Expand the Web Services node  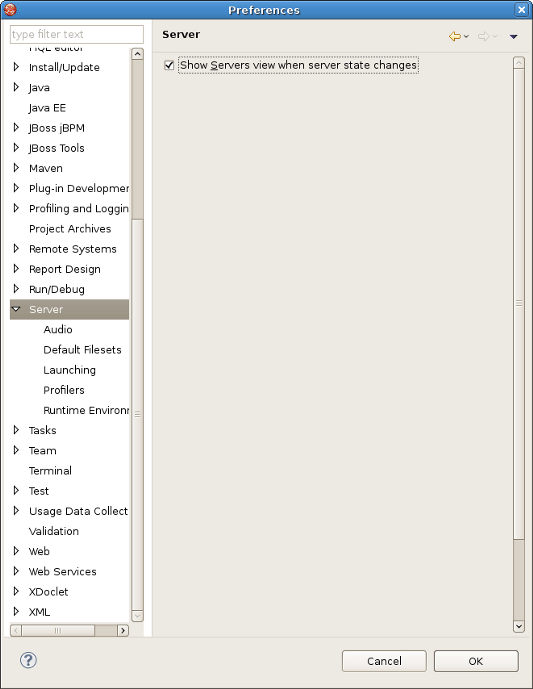pyautogui.click(x=16, y=571)
